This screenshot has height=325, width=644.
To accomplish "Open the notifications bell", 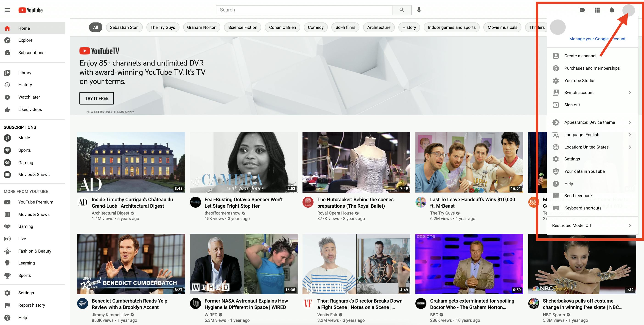I will [x=611, y=10].
